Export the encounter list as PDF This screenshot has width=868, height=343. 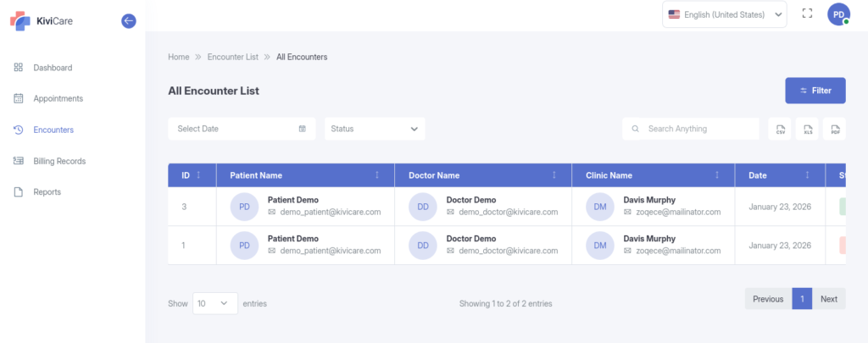835,129
